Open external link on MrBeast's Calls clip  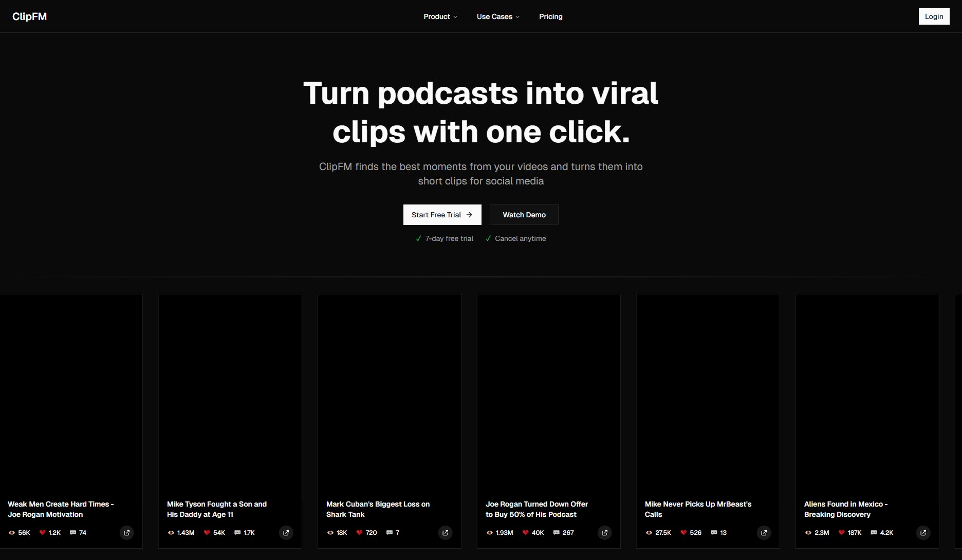coord(764,533)
